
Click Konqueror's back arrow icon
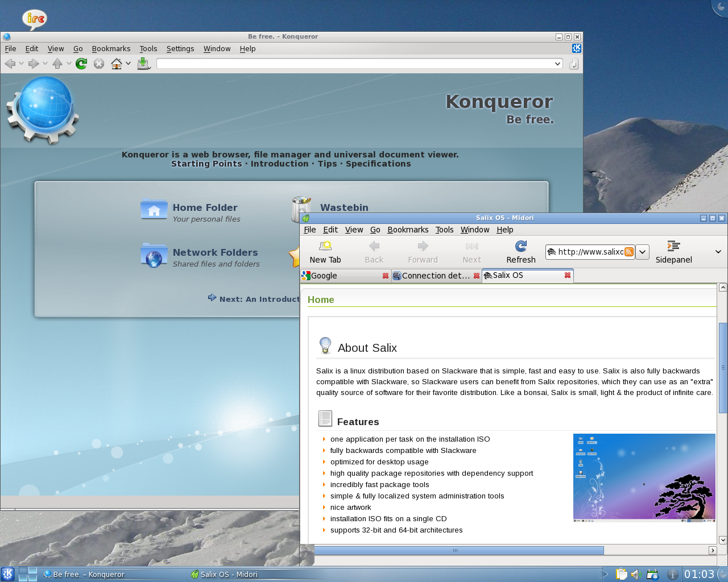(10, 64)
